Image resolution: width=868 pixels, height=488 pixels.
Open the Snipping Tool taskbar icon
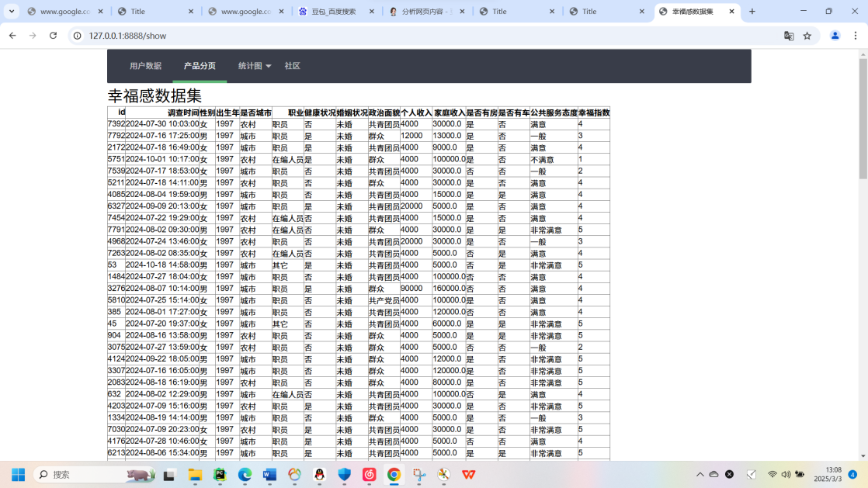pos(419,475)
